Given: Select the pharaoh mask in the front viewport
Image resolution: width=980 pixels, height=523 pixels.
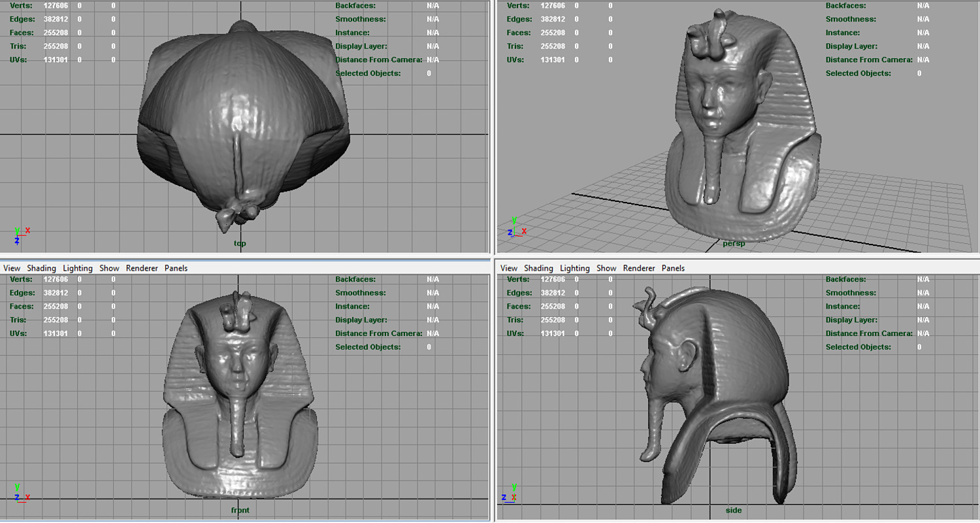Looking at the screenshot, I should [x=240, y=396].
